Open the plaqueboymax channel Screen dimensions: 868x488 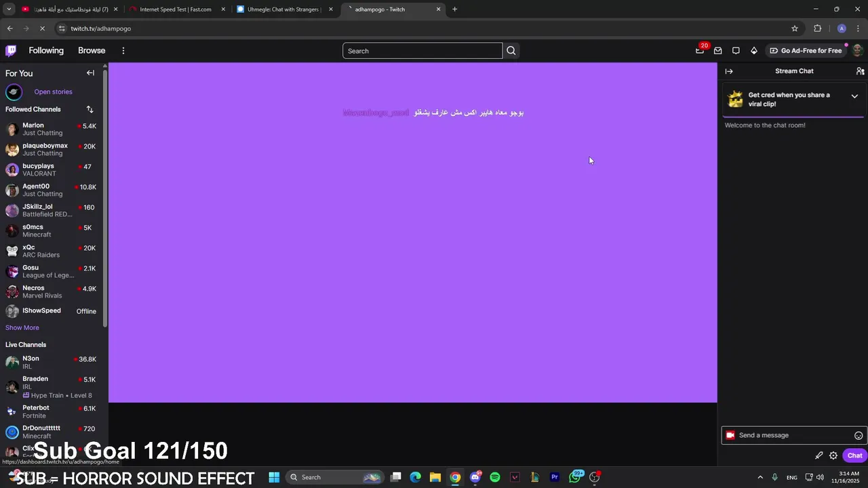click(52, 149)
